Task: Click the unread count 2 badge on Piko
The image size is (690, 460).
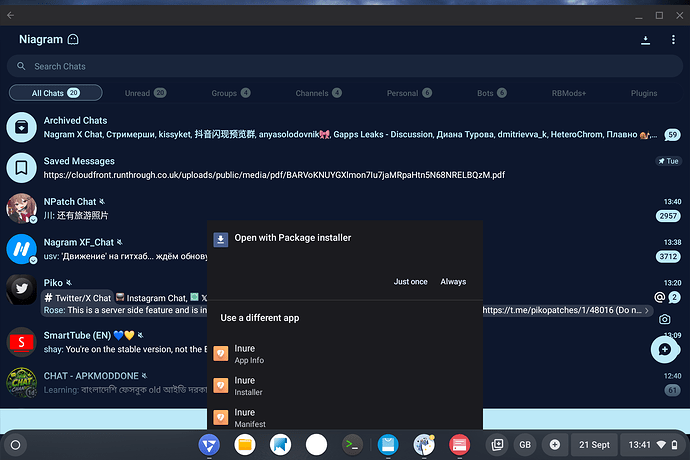Action: (x=674, y=298)
